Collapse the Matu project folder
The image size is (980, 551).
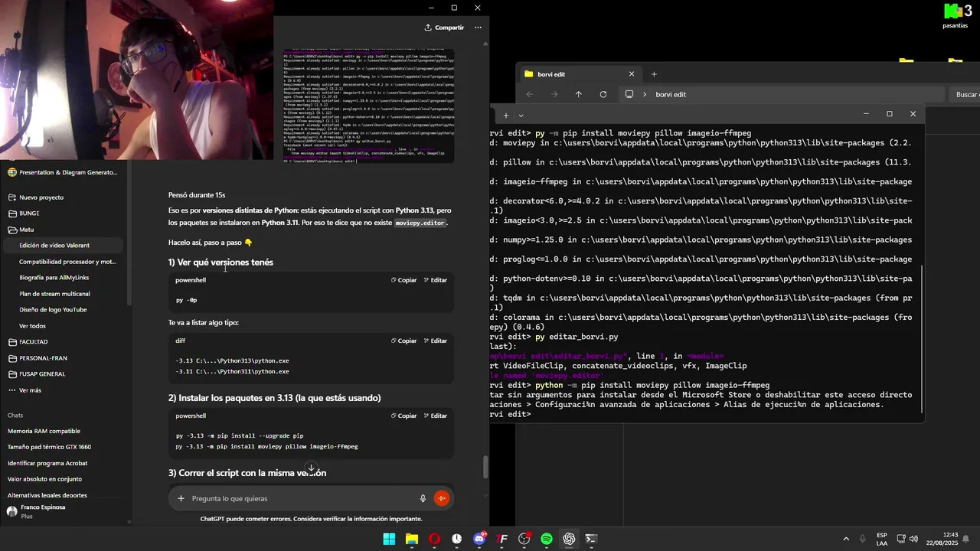tap(63, 230)
